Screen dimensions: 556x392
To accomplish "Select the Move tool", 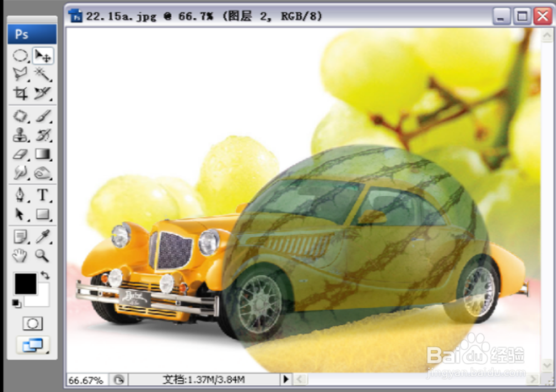I will [x=43, y=56].
